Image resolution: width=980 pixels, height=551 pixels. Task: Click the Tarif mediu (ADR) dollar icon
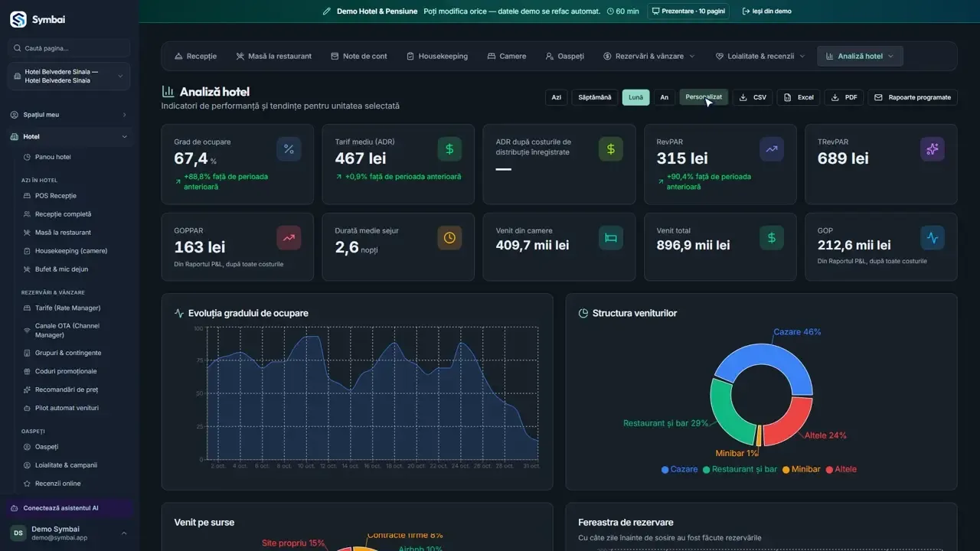449,149
